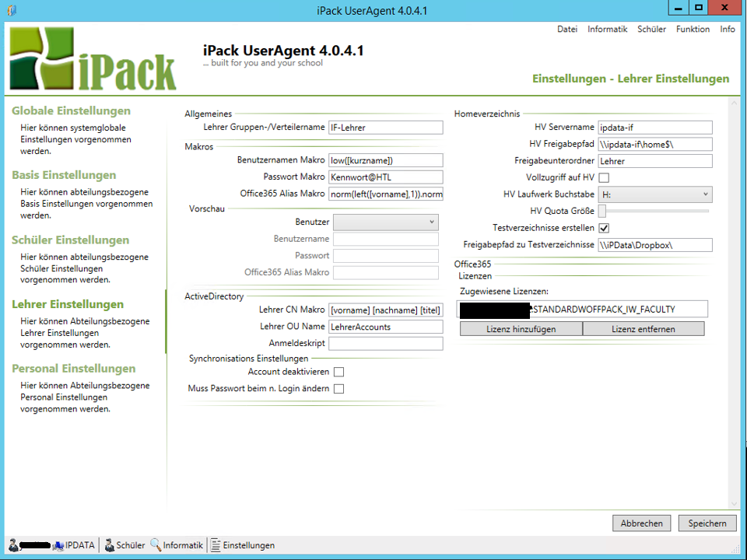
Task: Open Schüler Einstellungen section
Action: click(70, 240)
